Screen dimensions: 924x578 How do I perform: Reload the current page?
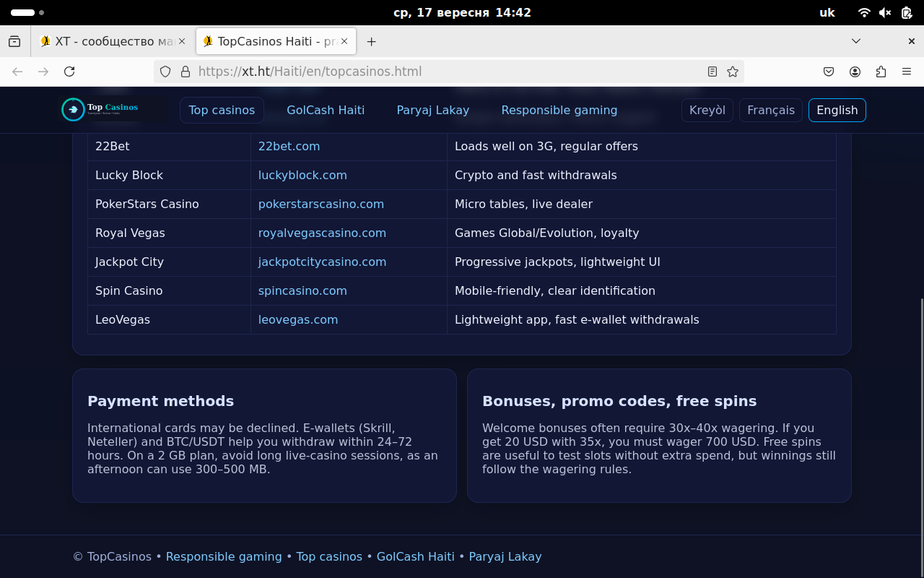(69, 72)
